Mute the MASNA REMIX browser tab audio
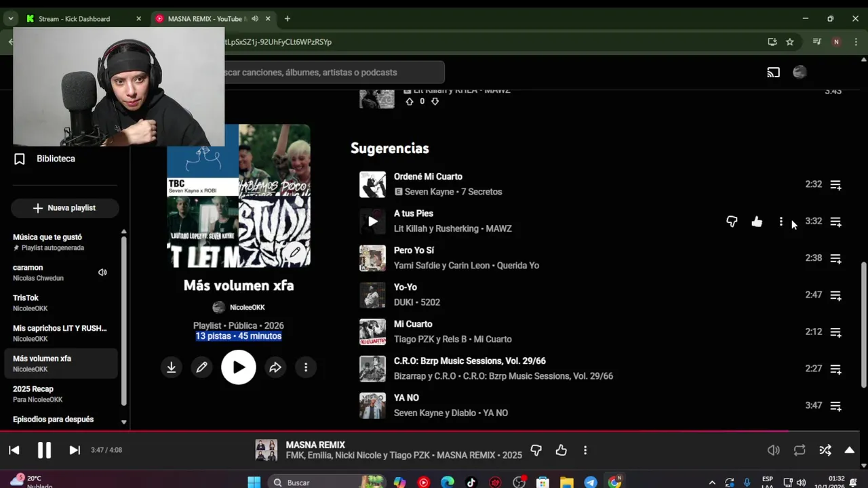This screenshot has height=488, width=868. 255,19
